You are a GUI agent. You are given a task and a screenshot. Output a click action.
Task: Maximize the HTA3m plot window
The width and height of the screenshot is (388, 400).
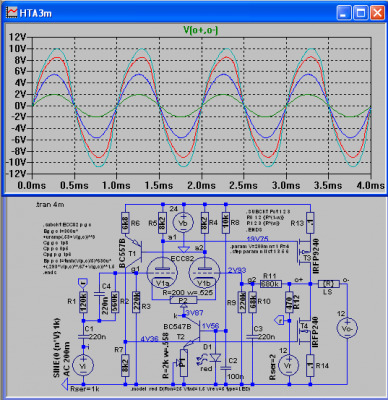pos(361,13)
